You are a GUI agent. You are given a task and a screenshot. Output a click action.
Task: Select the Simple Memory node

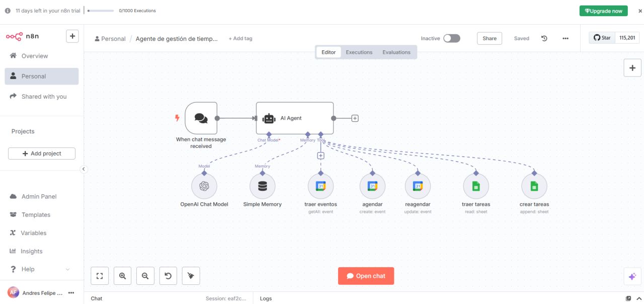262,186
